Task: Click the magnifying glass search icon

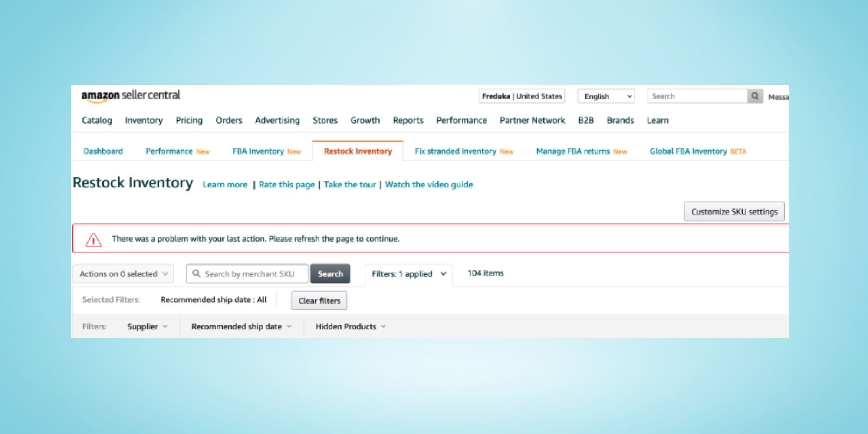Action: click(755, 96)
